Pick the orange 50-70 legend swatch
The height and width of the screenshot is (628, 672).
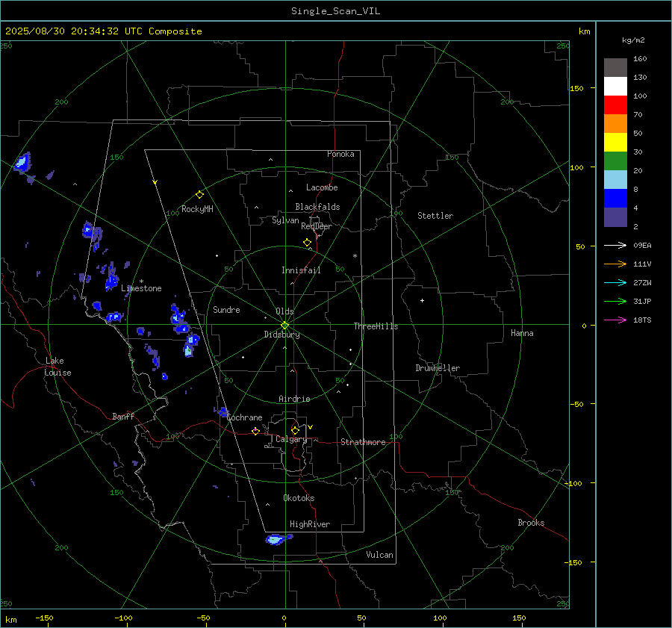click(x=615, y=123)
